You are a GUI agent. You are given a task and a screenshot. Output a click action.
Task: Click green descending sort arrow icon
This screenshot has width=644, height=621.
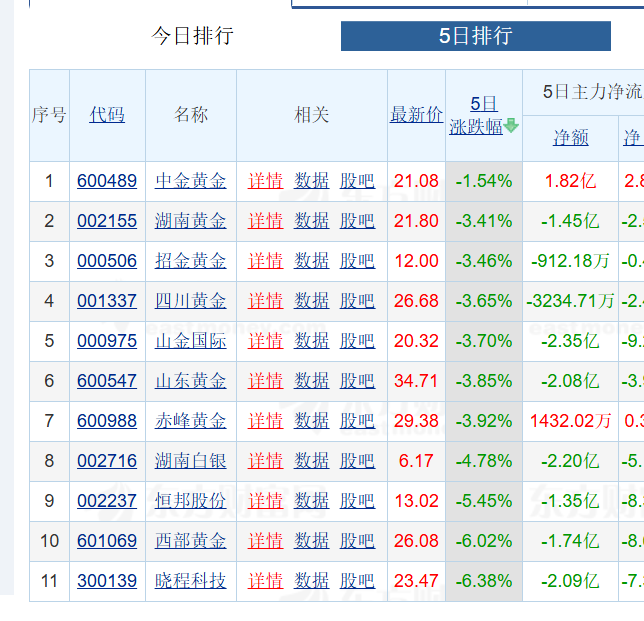click(511, 125)
